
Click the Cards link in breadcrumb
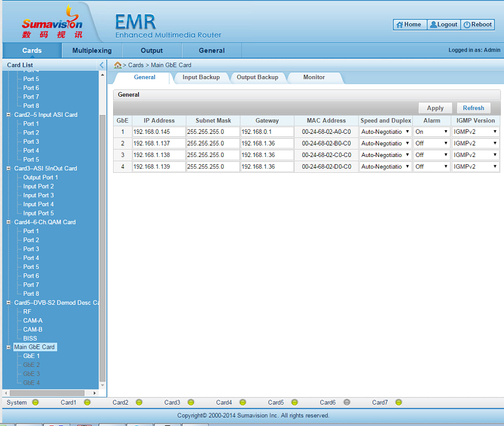point(136,65)
